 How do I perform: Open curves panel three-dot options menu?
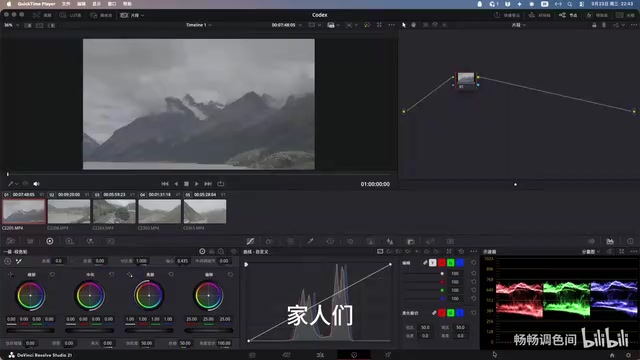click(x=473, y=251)
